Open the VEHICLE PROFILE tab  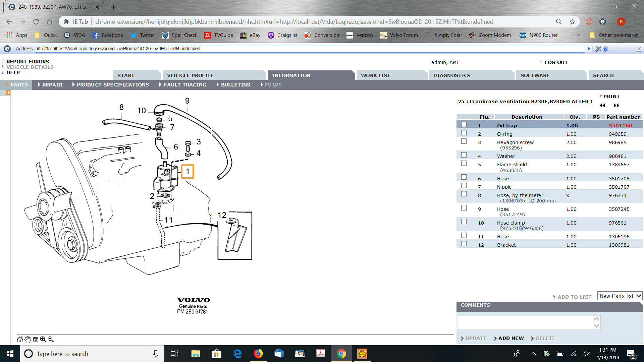[190, 75]
